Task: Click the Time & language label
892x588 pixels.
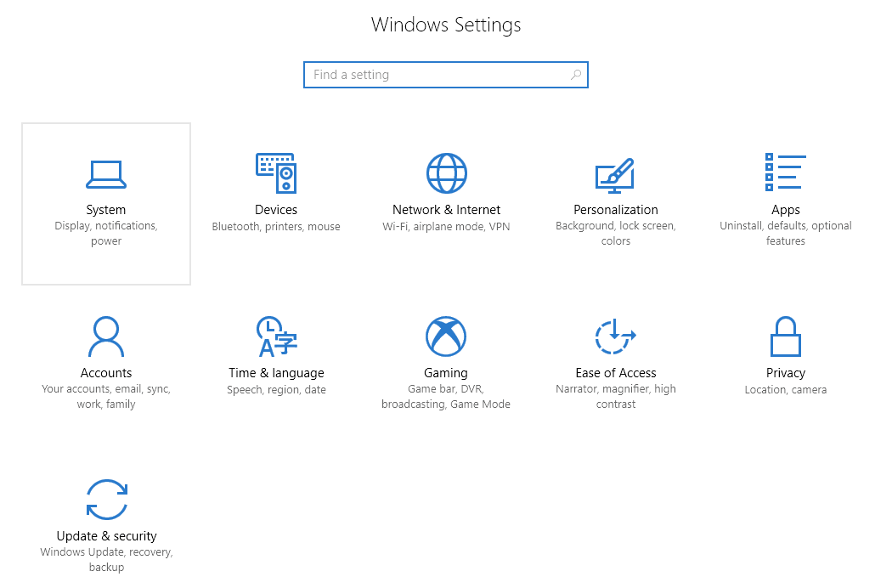Action: click(x=276, y=373)
